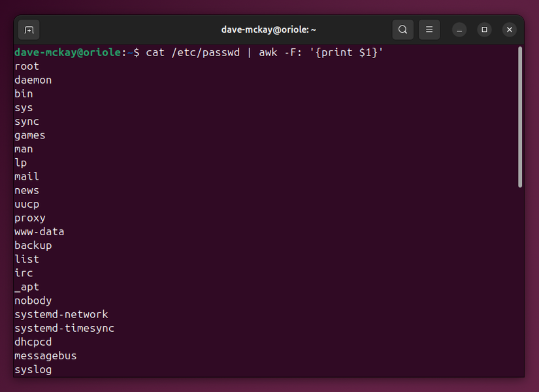This screenshot has height=392, width=539.
Task: Click the window title dave-mckay@oriole
Action: 269,29
